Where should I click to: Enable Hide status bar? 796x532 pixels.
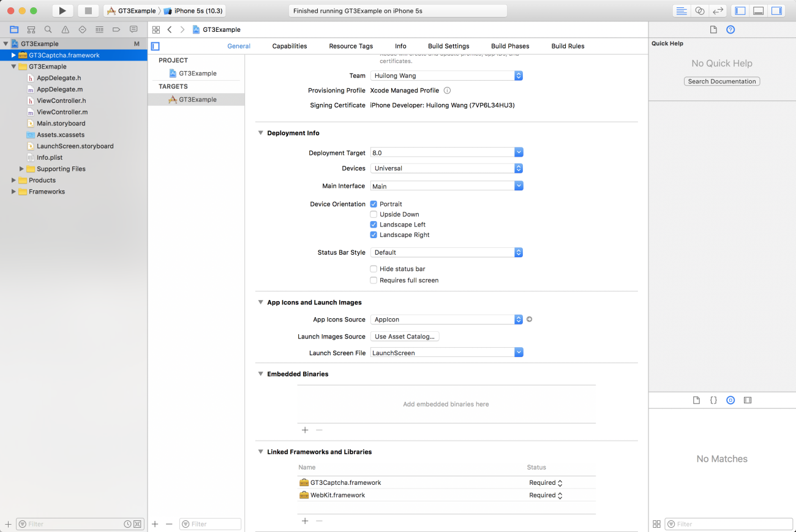374,269
